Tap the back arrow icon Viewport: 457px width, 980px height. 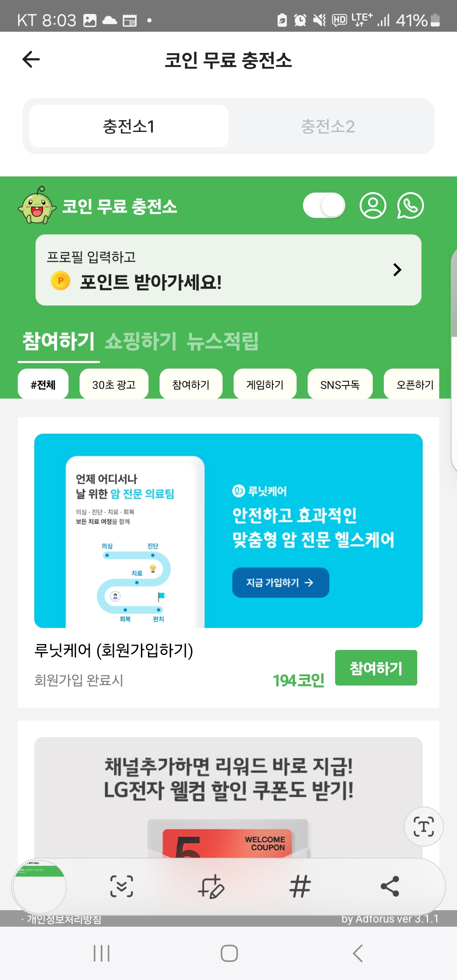click(x=31, y=59)
